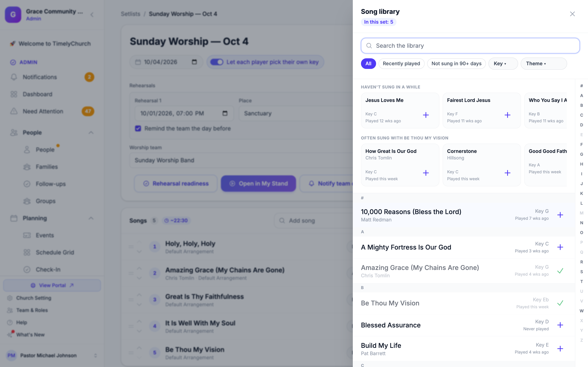Uncheck remind the team the day before

[138, 128]
